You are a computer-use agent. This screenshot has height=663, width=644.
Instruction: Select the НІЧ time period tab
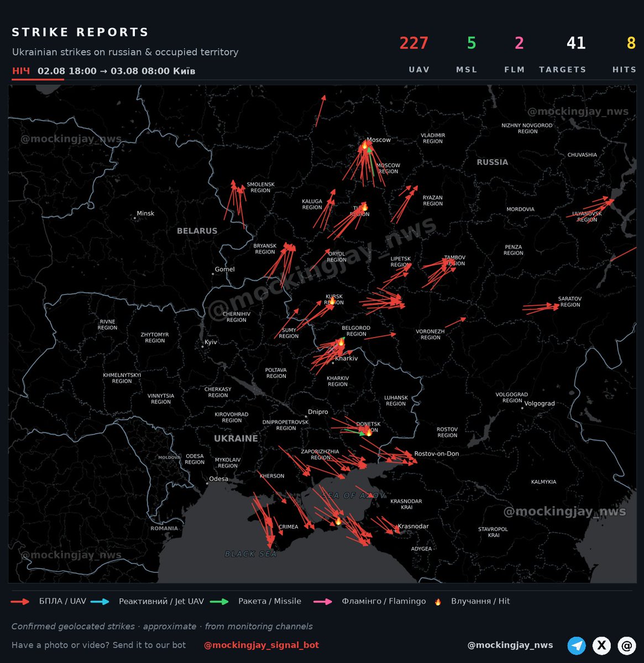(21, 71)
